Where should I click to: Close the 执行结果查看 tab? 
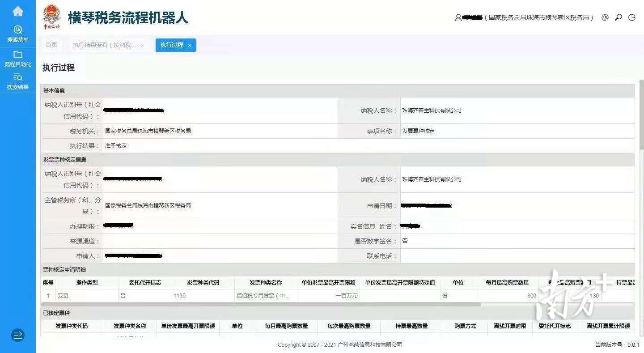click(142, 46)
